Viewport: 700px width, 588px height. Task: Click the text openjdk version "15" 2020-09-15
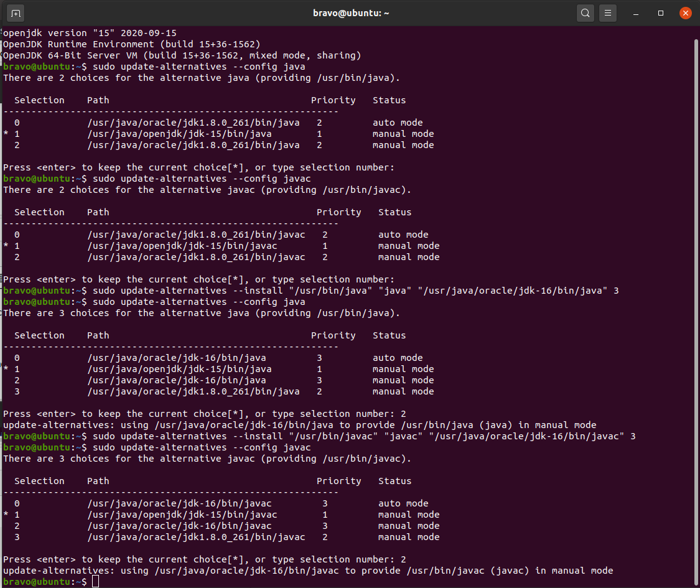90,33
